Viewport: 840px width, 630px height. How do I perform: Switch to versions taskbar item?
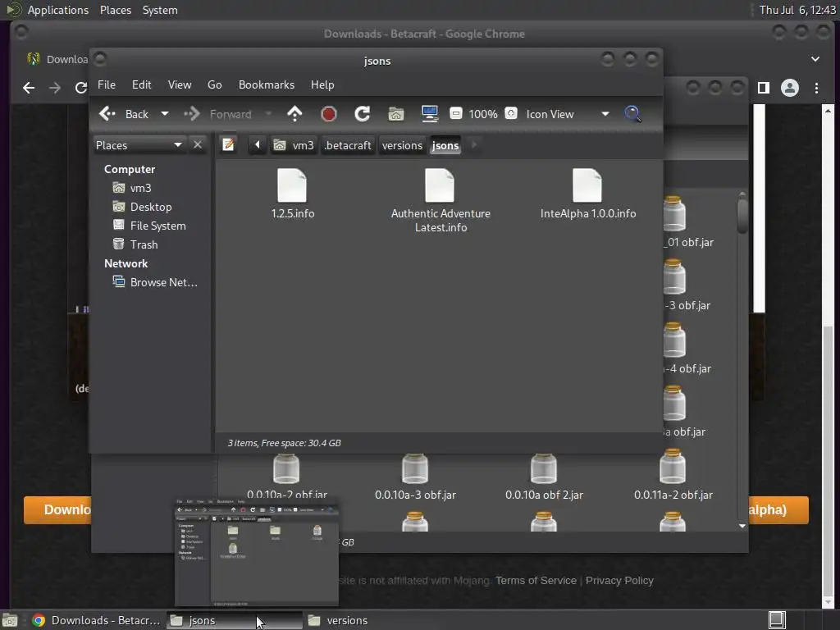point(372,620)
